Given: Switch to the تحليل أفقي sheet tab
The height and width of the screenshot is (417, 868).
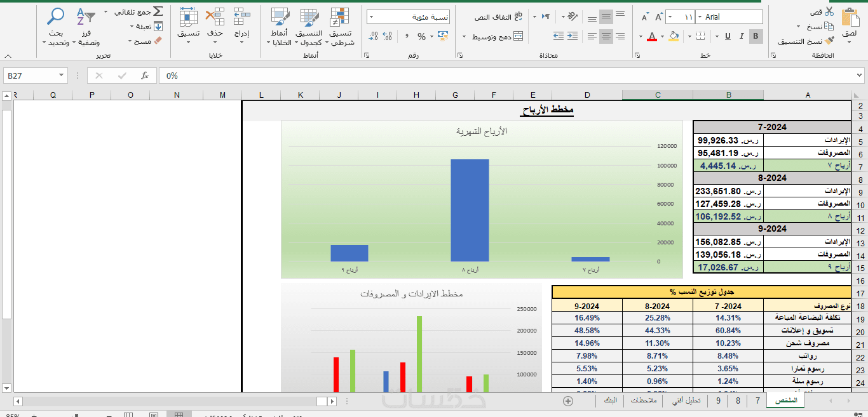Looking at the screenshot, I should tap(686, 400).
